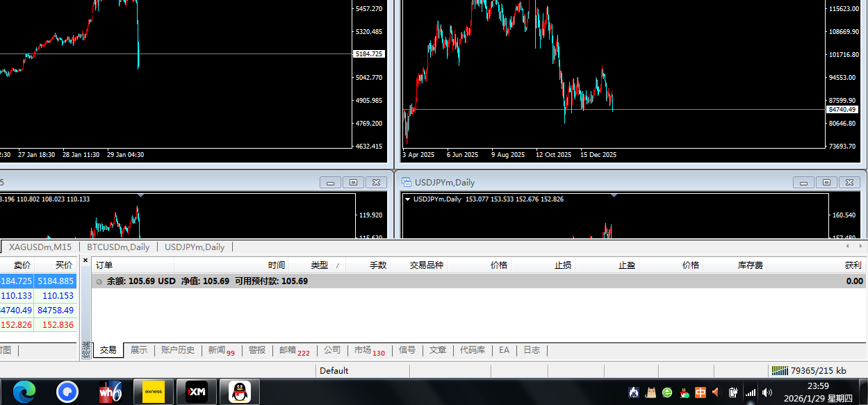The image size is (868, 405).
Task: Restore the USDJPYm chart window
Action: point(826,183)
